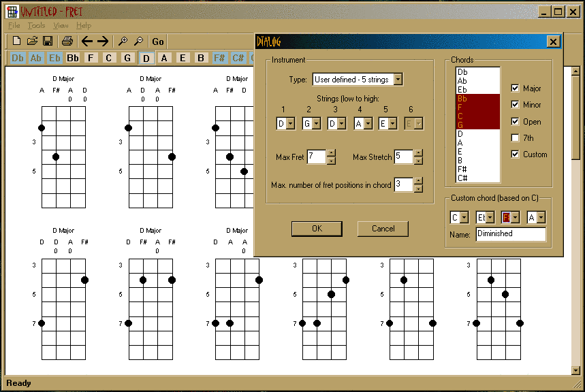
Task: Uncheck the Major chord checkbox
Action: coord(516,88)
